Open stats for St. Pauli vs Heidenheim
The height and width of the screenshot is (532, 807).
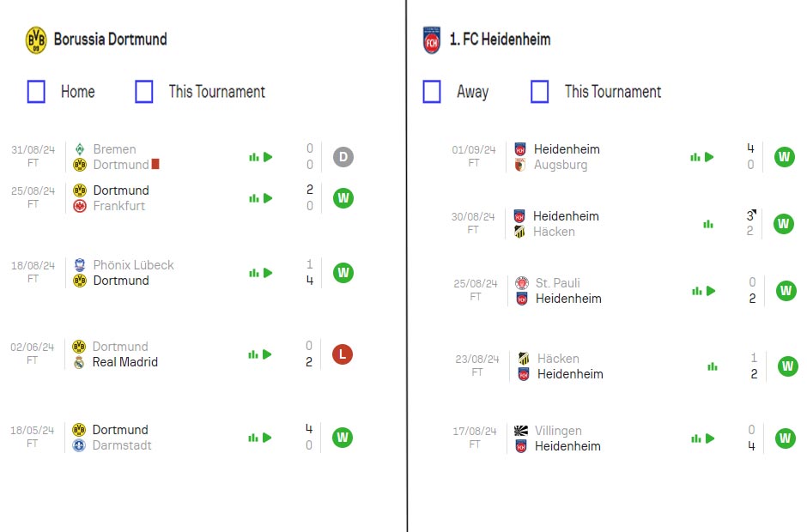coord(697,291)
